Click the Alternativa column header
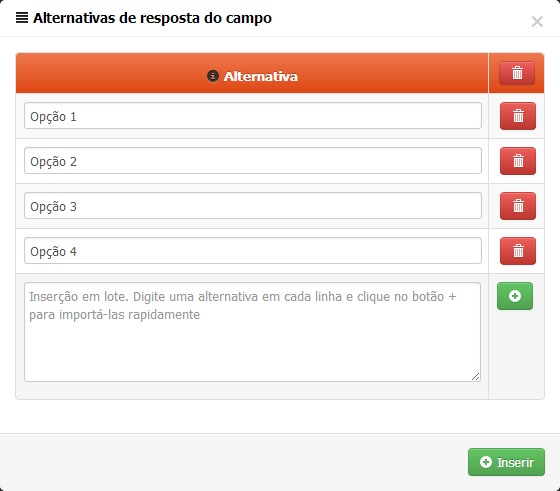 pyautogui.click(x=252, y=73)
